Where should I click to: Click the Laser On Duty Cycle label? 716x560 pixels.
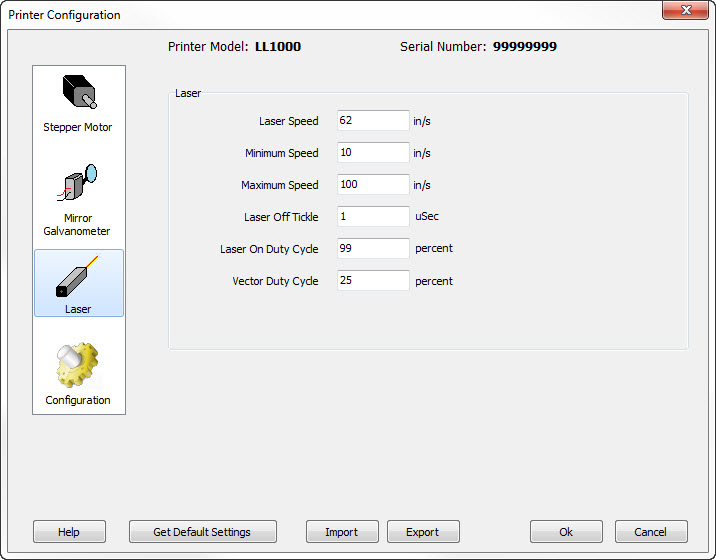click(x=269, y=249)
